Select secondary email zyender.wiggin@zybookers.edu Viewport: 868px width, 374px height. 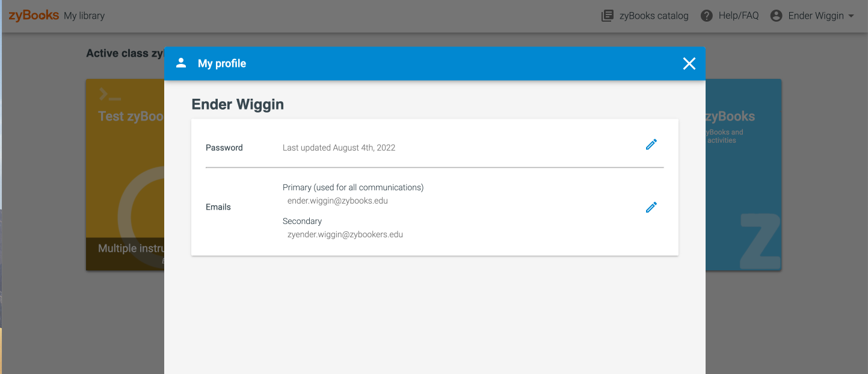[345, 234]
